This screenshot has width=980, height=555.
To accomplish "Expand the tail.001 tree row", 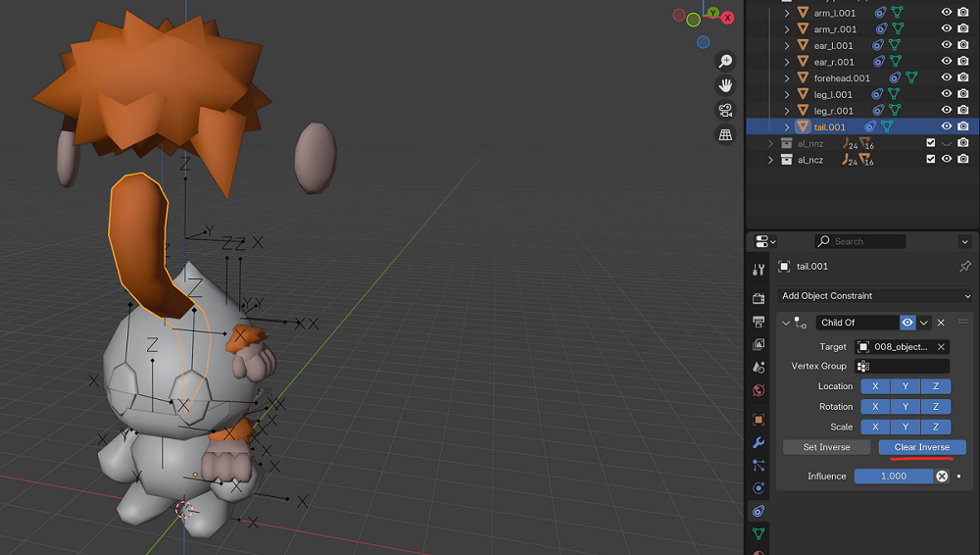I will (787, 127).
